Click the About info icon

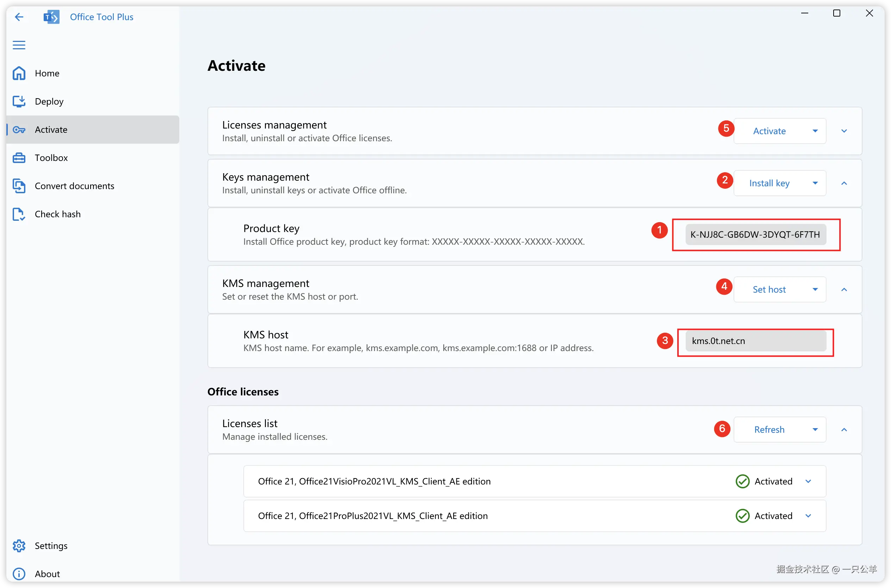[x=19, y=573]
